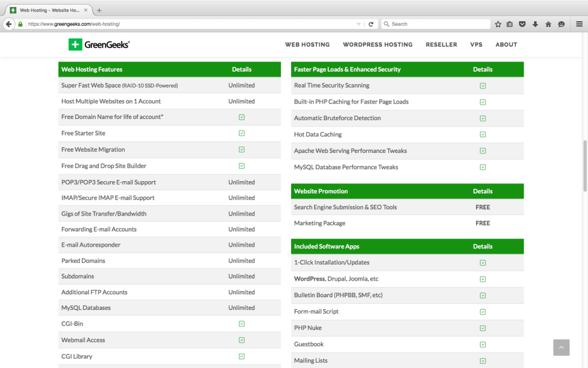Open the URL bar history dropdown arrow

pyautogui.click(x=359, y=24)
